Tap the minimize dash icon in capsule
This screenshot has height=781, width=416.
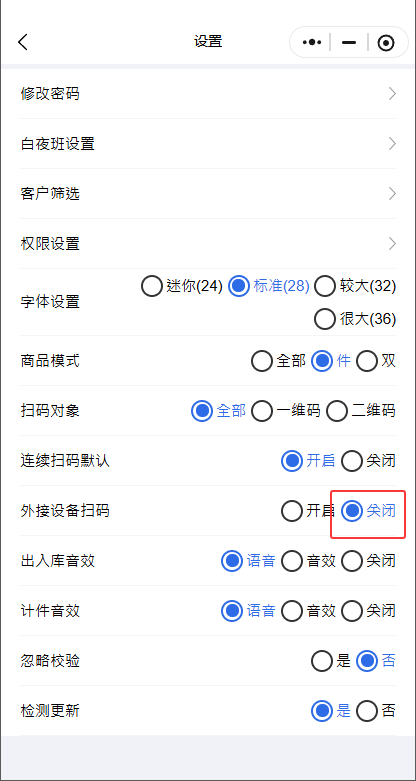[349, 42]
